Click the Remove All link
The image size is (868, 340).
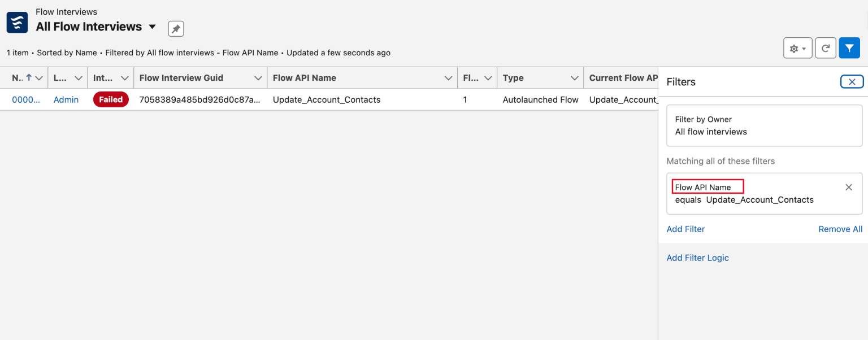pyautogui.click(x=840, y=229)
